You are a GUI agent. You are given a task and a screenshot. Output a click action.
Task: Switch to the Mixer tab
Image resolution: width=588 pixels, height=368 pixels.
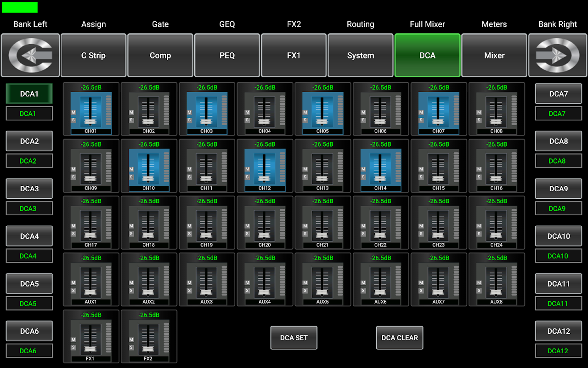494,55
